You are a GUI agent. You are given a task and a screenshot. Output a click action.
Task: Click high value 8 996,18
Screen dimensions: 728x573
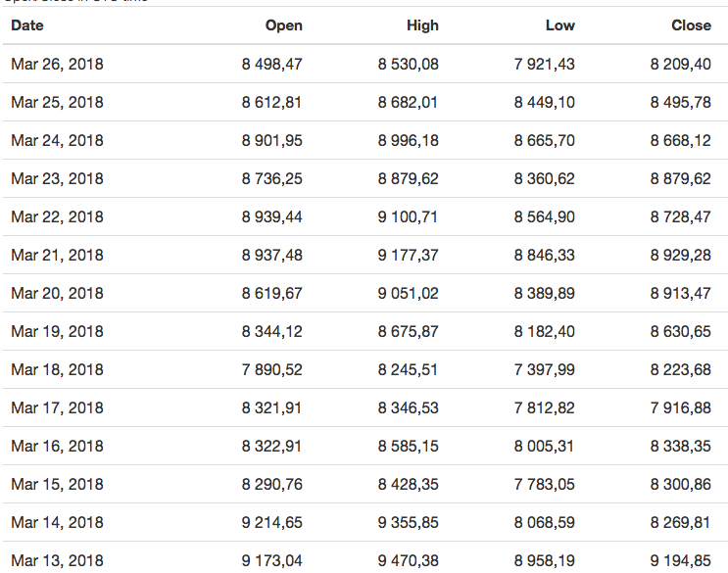click(x=409, y=140)
